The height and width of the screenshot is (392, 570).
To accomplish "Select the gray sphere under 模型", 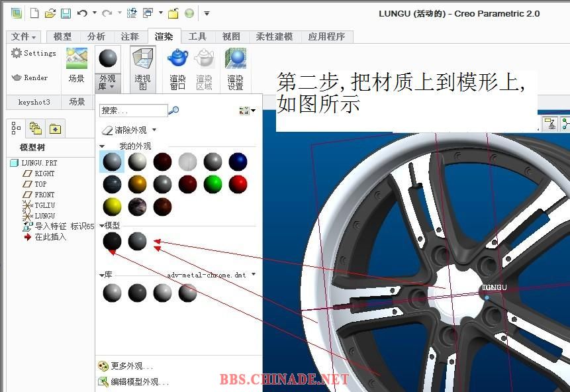I will click(x=137, y=241).
